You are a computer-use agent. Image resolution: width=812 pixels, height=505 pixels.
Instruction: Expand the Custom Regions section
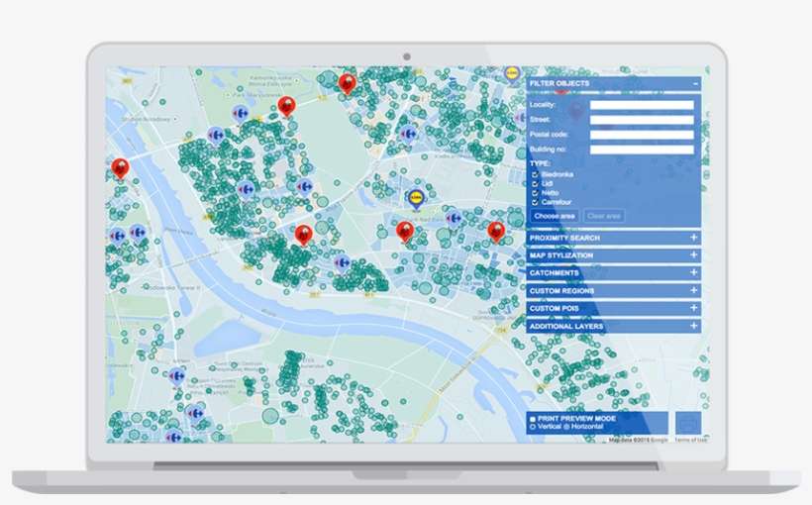click(693, 290)
